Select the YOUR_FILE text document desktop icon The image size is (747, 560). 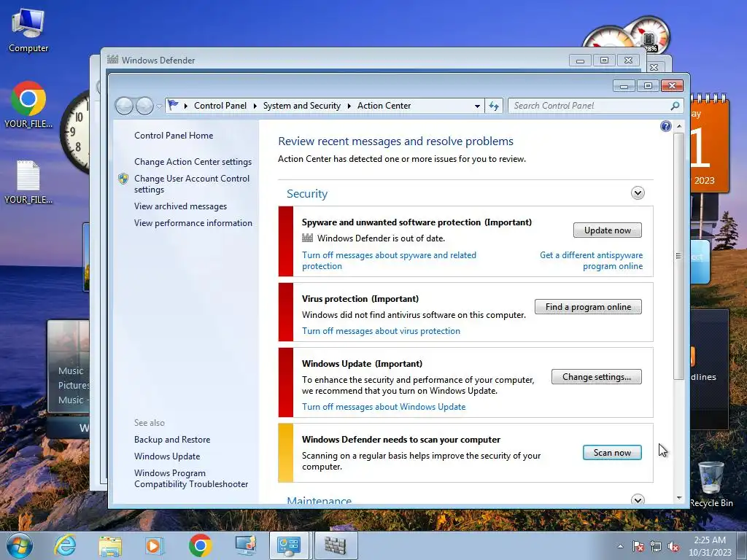[x=28, y=182]
